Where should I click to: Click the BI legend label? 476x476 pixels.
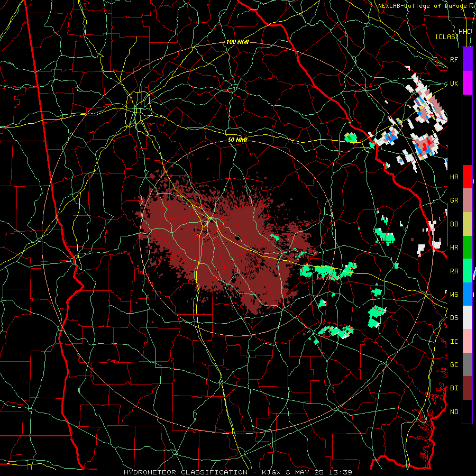(454, 388)
